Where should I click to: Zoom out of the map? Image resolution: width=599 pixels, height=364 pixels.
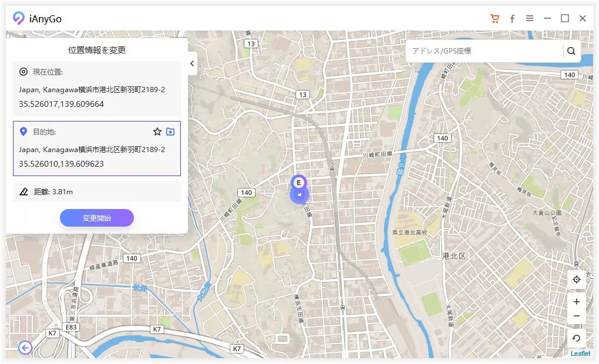[x=577, y=316]
